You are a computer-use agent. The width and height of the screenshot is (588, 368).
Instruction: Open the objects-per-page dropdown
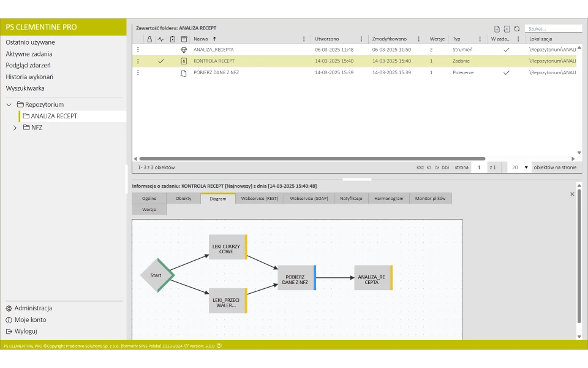526,167
